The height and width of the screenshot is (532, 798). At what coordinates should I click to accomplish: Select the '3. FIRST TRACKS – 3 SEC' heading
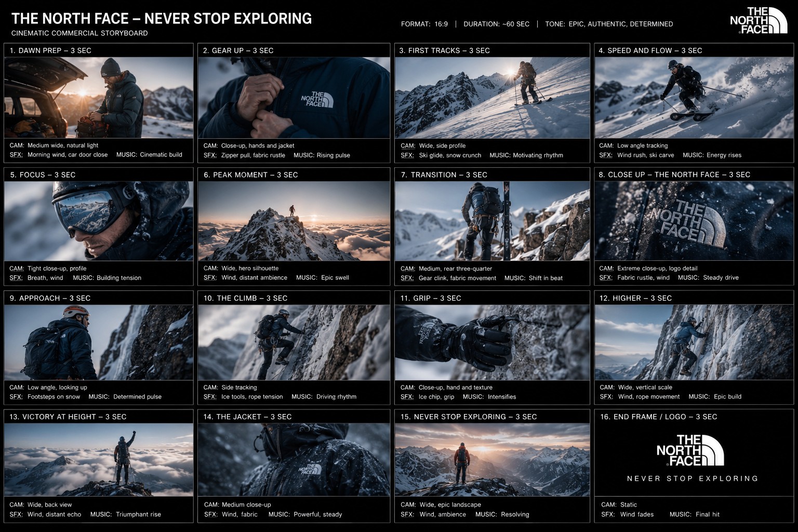(x=445, y=50)
